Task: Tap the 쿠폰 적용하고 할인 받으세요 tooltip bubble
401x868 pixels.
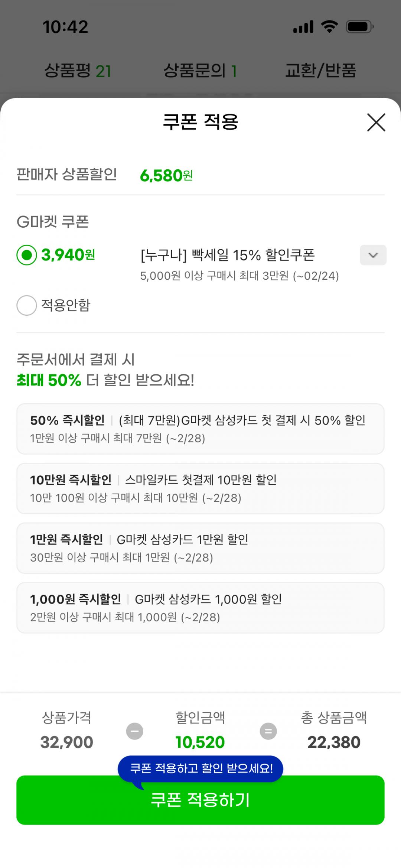Action: (200, 768)
